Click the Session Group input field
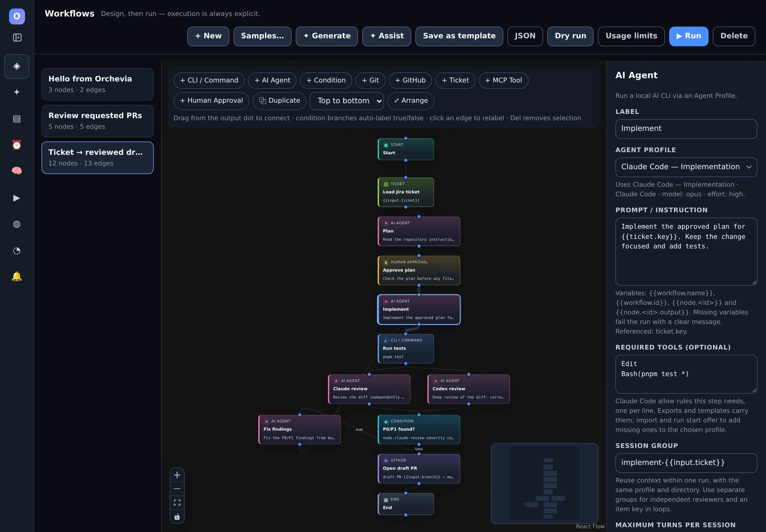The width and height of the screenshot is (766, 532). (686, 463)
